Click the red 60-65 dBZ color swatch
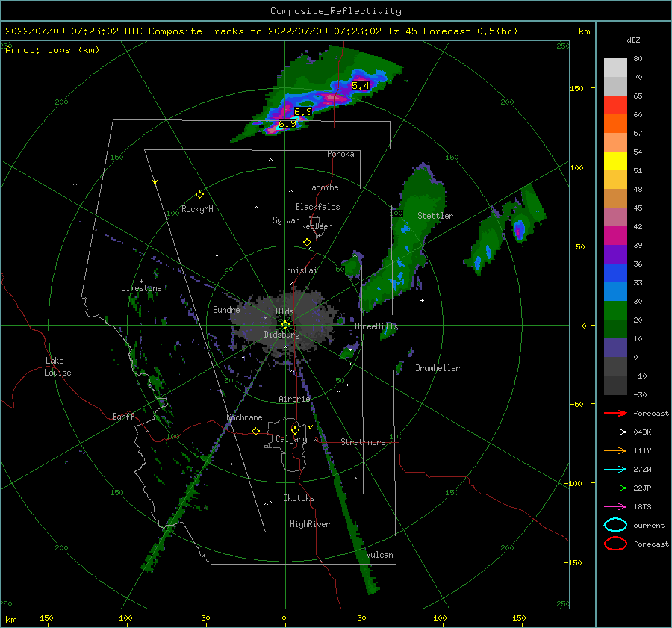The height and width of the screenshot is (628, 672). [615, 105]
